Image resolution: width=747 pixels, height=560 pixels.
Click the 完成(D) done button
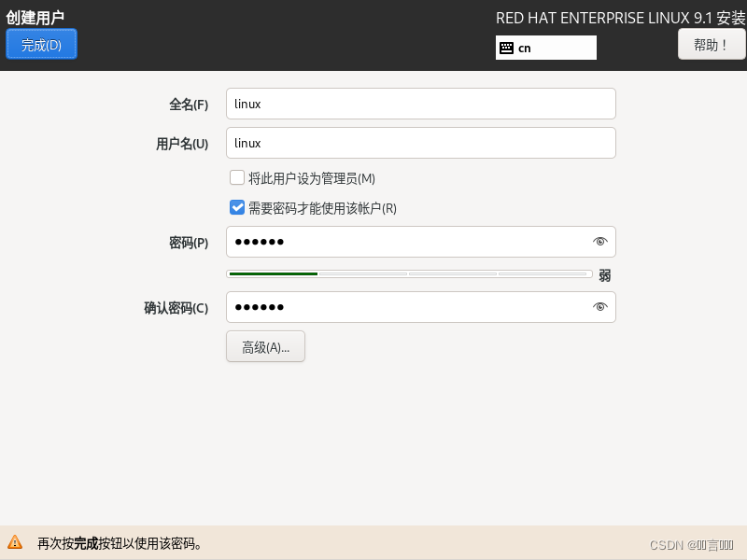tap(41, 44)
